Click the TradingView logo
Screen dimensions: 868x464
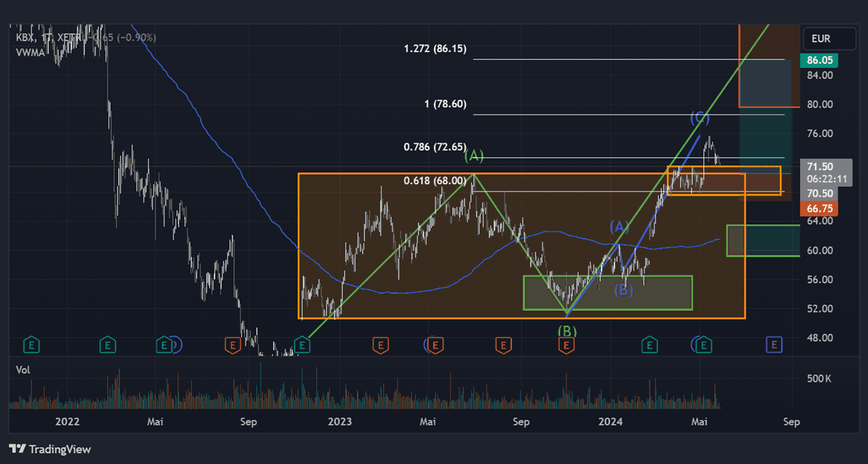coord(50,449)
